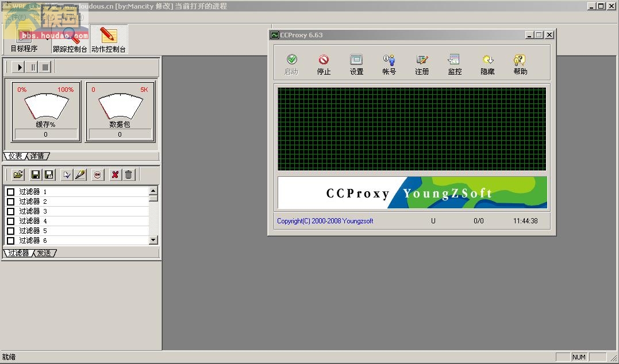
Task: Open the 目标程序 target program button
Action: [x=24, y=40]
